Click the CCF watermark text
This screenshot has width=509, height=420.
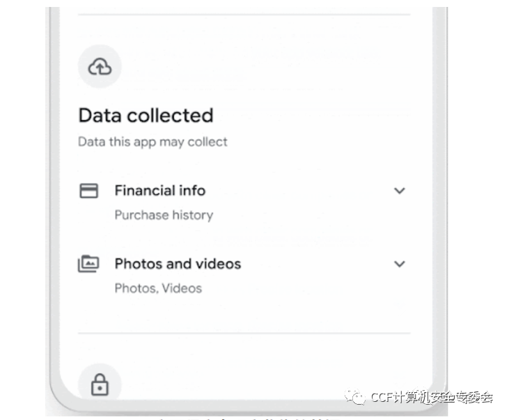(432, 397)
